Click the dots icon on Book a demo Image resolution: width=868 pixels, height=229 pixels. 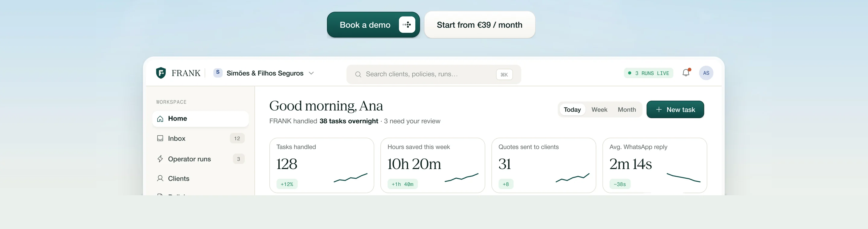tap(407, 25)
